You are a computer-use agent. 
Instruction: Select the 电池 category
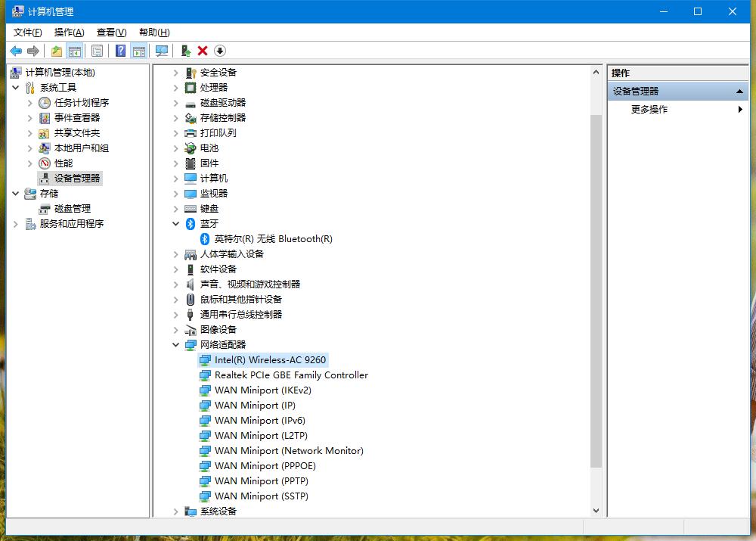tap(209, 148)
